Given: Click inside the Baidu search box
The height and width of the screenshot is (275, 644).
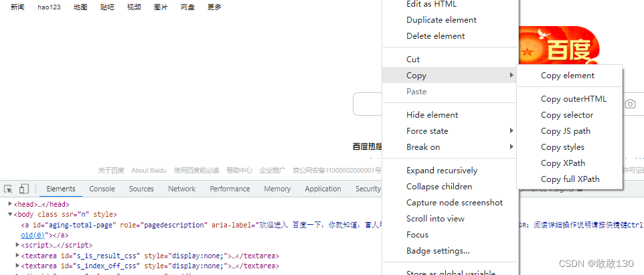Looking at the screenshot, I should point(368,104).
